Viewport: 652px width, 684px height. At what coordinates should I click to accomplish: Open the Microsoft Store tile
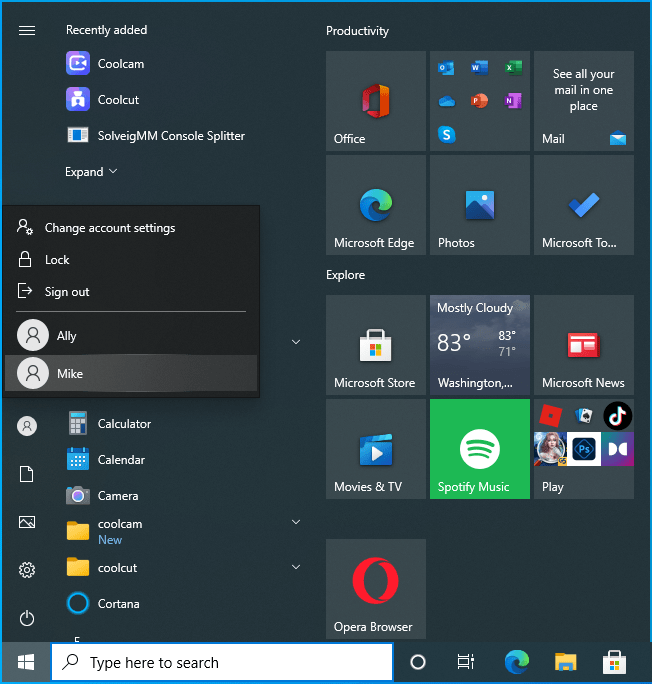coord(375,345)
